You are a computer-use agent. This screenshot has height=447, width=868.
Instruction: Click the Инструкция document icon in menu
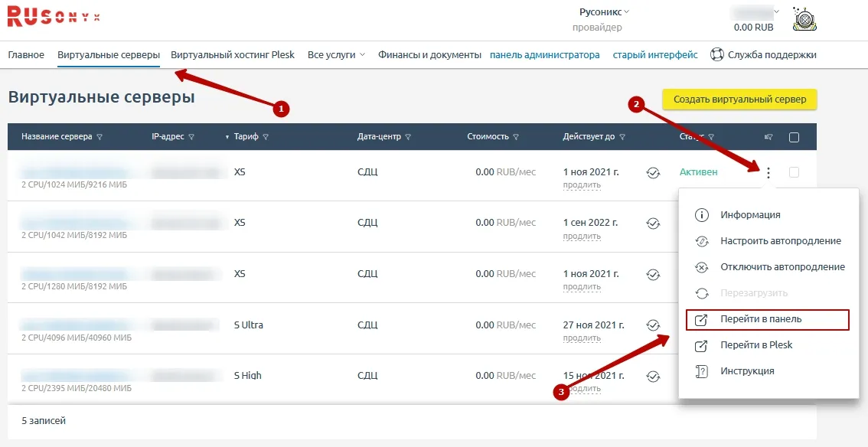click(x=701, y=372)
